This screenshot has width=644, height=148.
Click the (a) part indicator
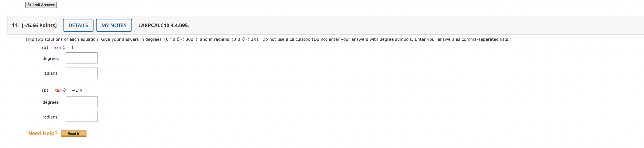tap(45, 47)
